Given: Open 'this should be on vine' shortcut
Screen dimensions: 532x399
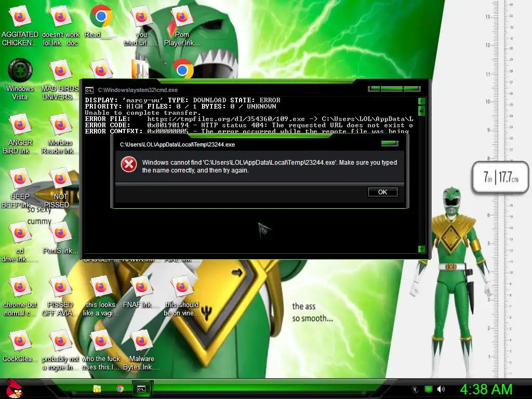Looking at the screenshot, I should (x=181, y=296).
